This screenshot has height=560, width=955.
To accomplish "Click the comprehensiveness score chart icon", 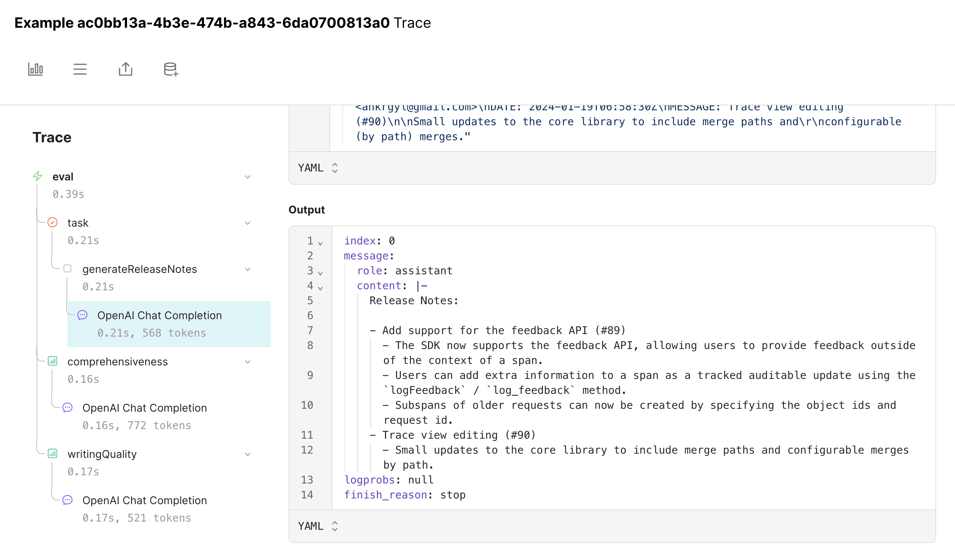I will (x=53, y=361).
